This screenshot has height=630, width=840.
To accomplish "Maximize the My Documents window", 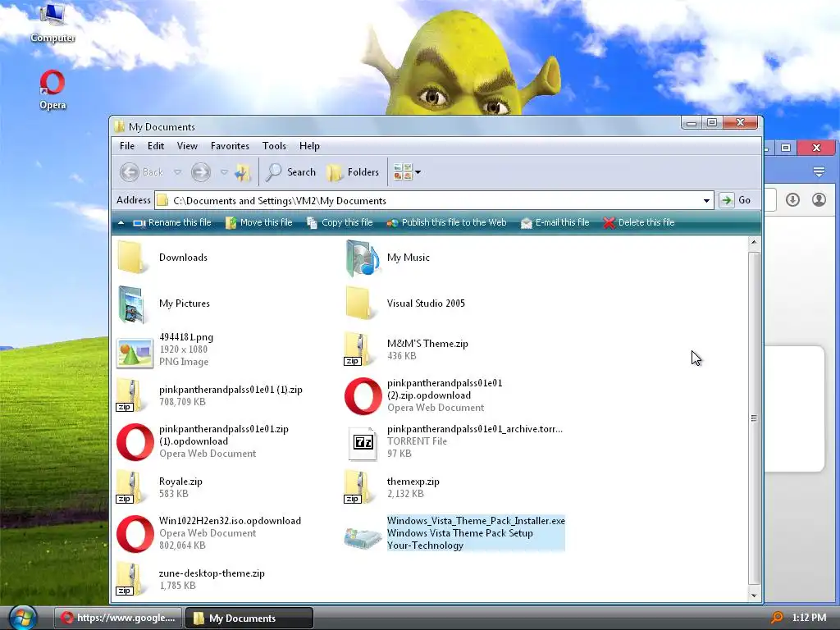I will (712, 123).
